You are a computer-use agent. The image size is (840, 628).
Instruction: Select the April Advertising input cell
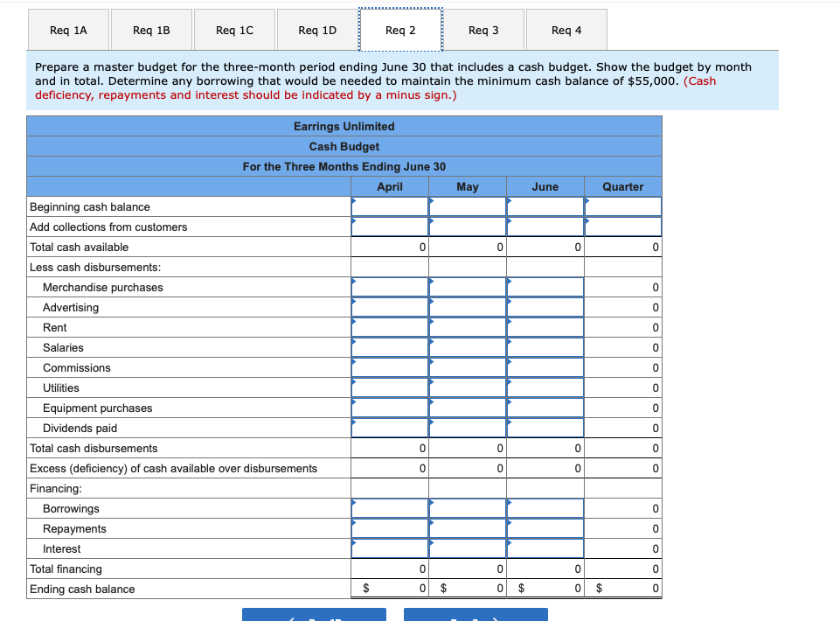389,307
